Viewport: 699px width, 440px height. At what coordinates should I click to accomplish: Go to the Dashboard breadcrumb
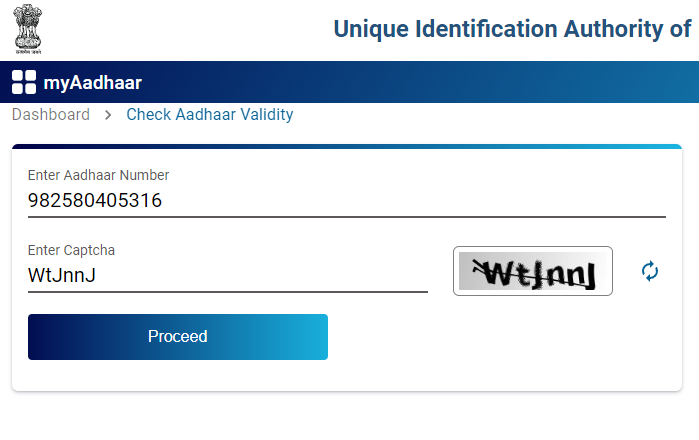pos(51,115)
